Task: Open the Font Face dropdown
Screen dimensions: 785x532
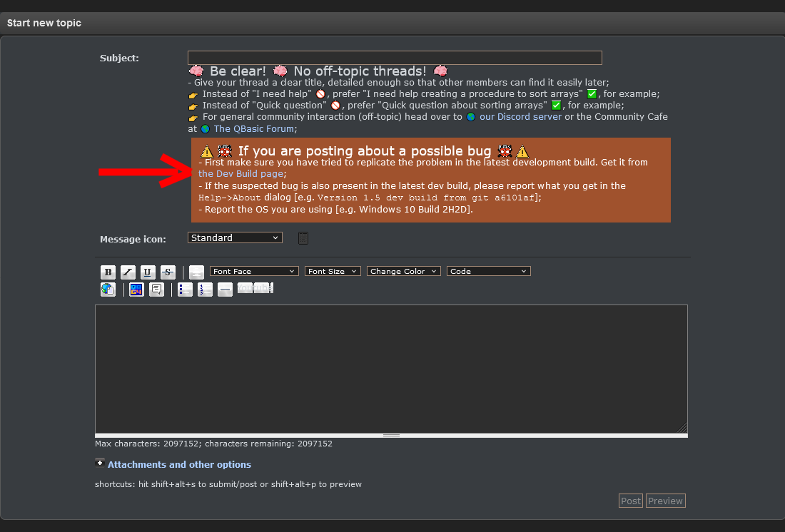Action: 254,271
